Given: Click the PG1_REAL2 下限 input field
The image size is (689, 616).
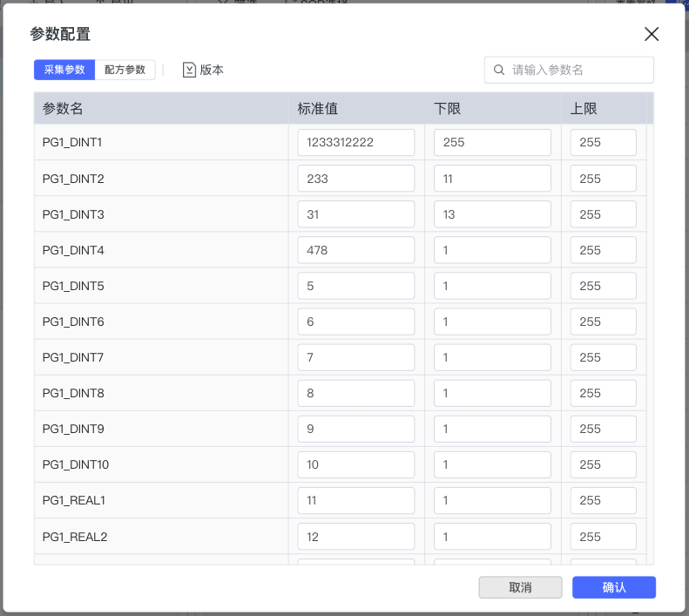Looking at the screenshot, I should click(492, 537).
